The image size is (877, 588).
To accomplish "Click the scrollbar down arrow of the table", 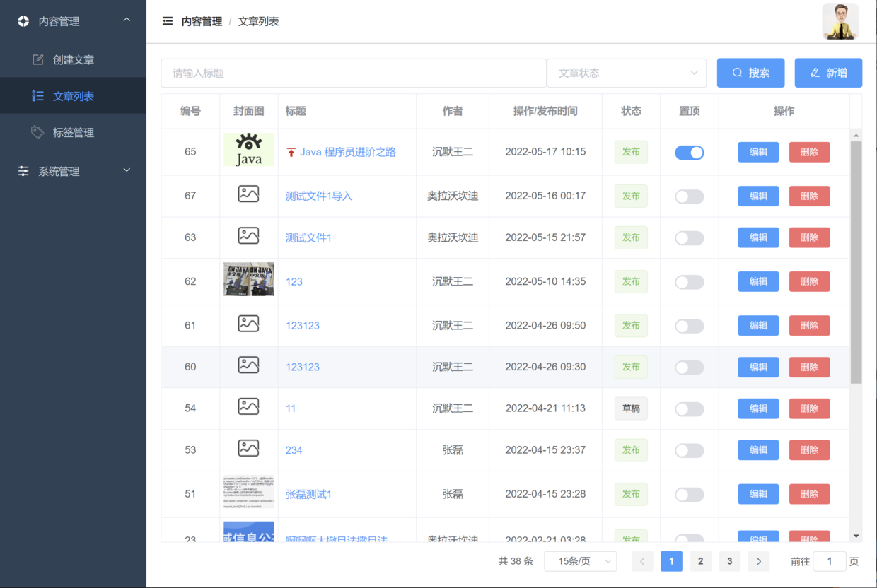I will tap(856, 536).
